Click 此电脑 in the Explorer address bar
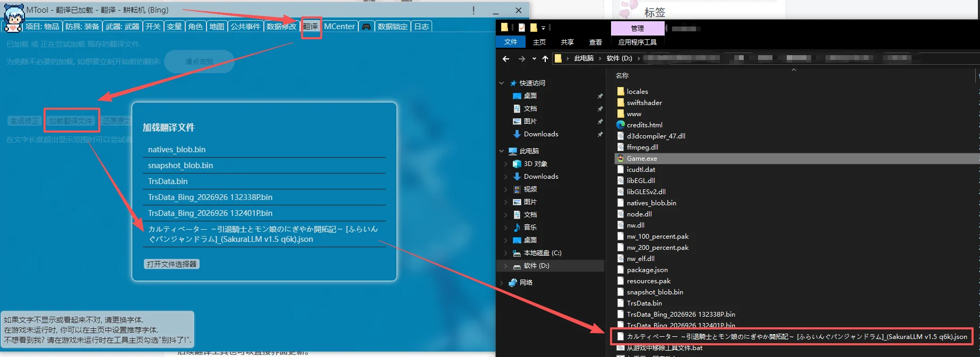 coord(584,58)
